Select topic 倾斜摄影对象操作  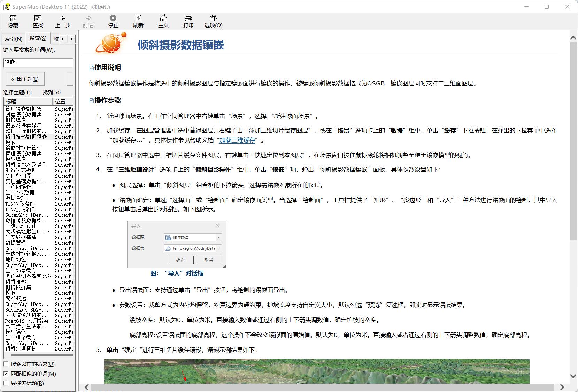pos(26,165)
